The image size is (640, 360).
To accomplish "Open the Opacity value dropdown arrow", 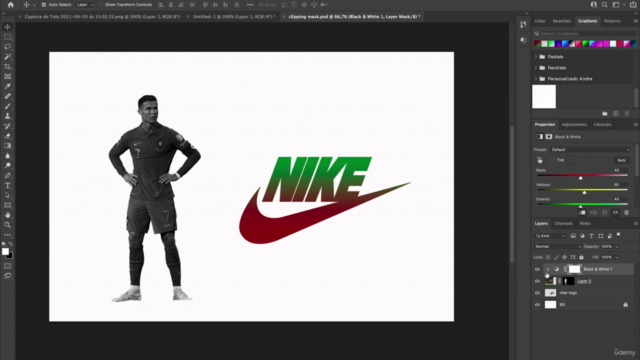I will pyautogui.click(x=617, y=247).
